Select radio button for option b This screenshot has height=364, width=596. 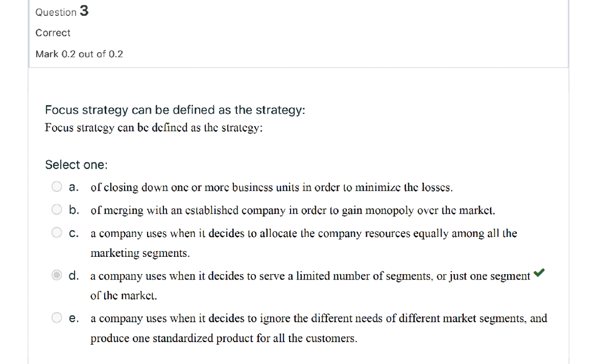(x=57, y=210)
